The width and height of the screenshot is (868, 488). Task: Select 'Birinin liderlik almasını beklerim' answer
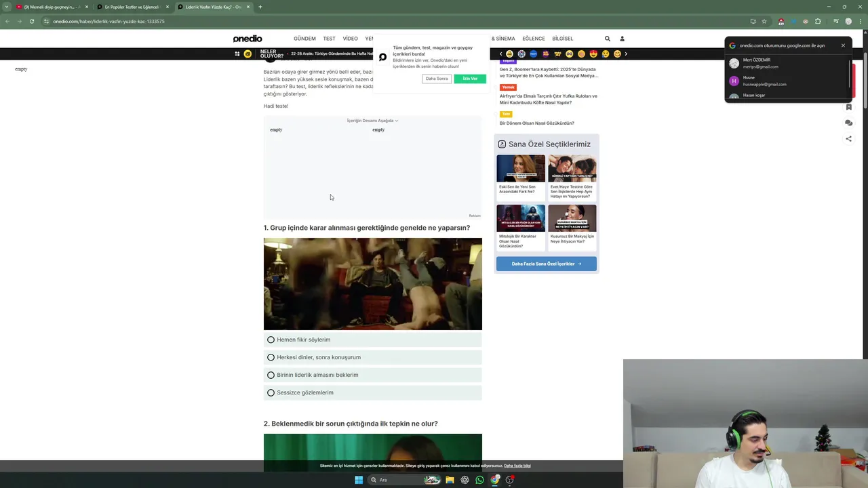(373, 375)
